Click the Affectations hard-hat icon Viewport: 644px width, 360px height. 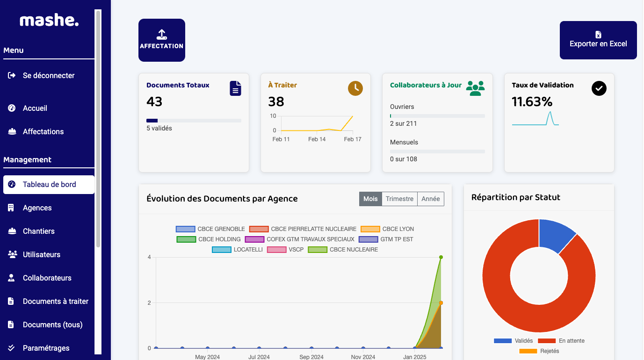(12, 131)
